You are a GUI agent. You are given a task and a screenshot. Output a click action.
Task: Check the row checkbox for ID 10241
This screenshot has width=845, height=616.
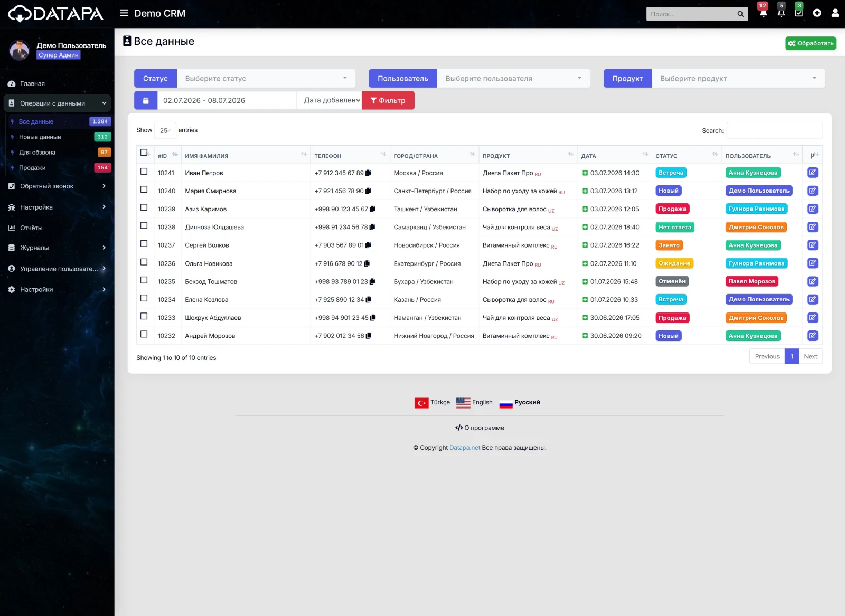tap(144, 172)
